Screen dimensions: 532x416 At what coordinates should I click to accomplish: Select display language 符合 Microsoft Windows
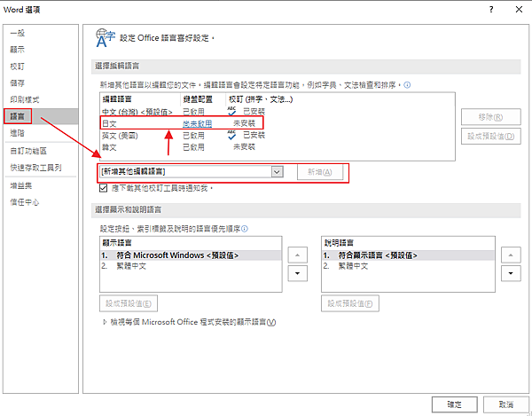point(191,255)
